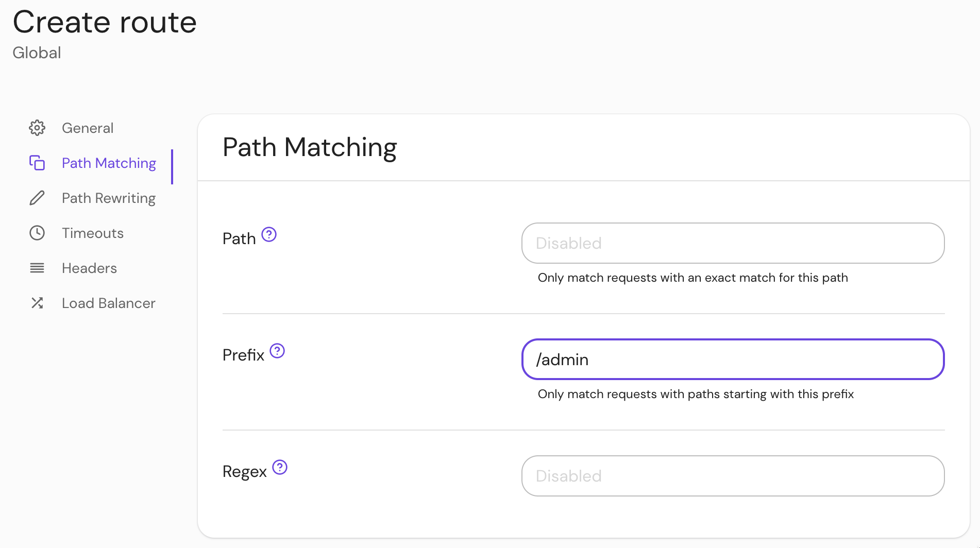
Task: Open the Prefix help tooltip
Action: coord(277,351)
